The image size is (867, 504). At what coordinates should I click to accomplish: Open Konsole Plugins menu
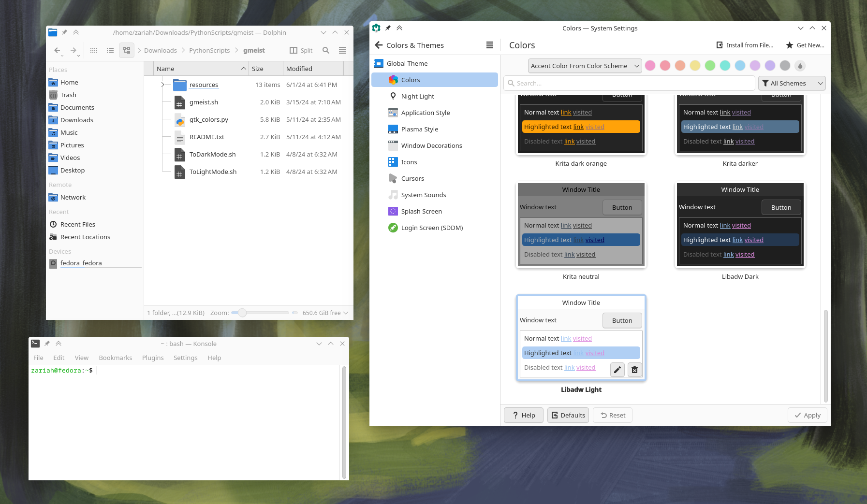[153, 358]
